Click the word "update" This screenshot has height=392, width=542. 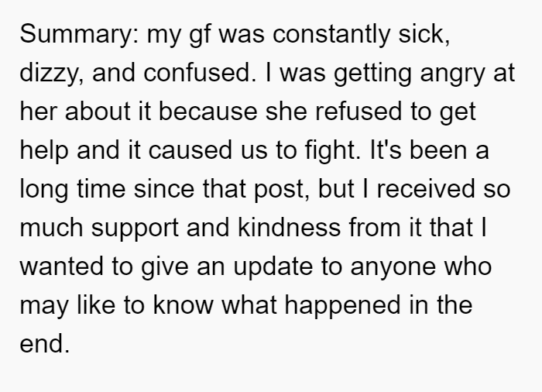(273, 266)
